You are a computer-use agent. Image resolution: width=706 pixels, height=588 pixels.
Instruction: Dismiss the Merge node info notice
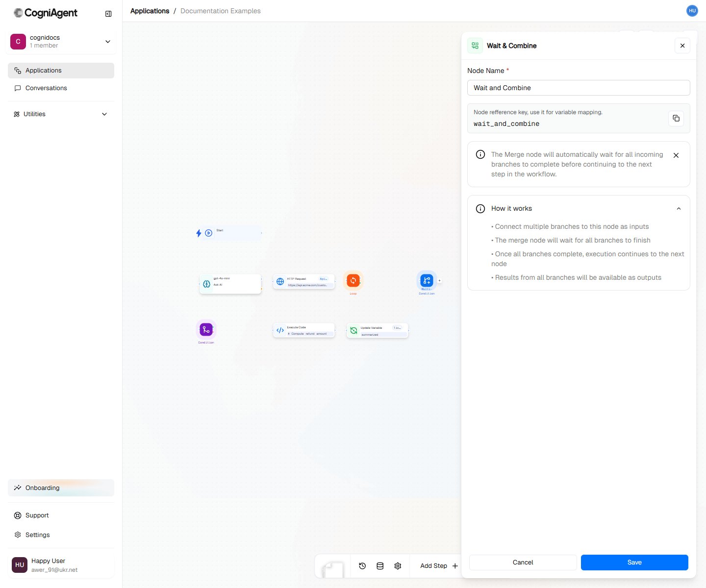tap(676, 155)
